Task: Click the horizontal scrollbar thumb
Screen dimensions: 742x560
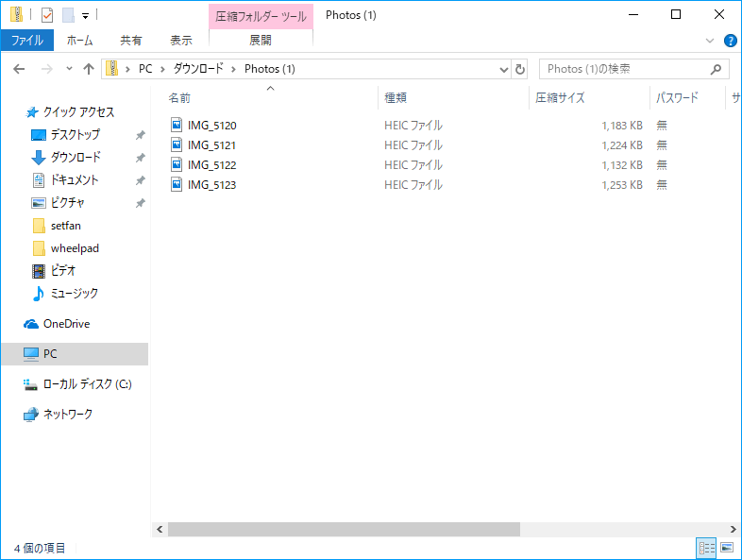Action: point(344,530)
